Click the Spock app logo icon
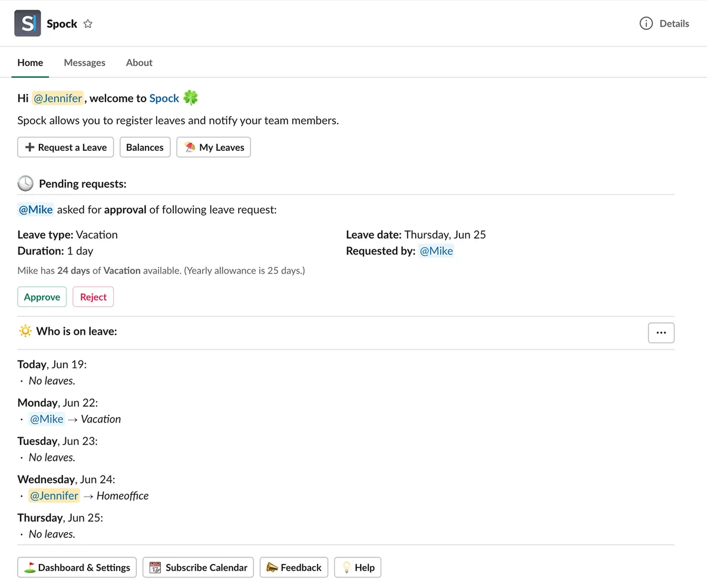This screenshot has width=707, height=588. [28, 24]
